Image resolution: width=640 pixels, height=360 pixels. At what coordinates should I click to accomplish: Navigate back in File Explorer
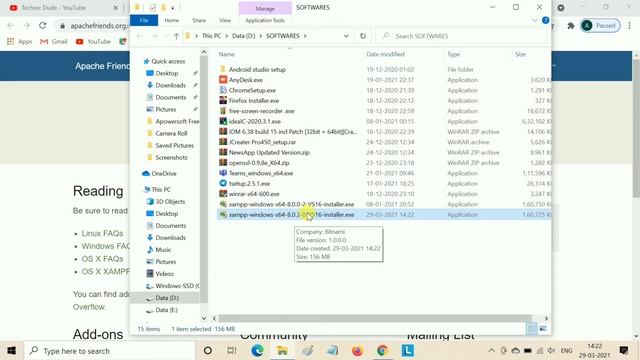pyautogui.click(x=140, y=36)
